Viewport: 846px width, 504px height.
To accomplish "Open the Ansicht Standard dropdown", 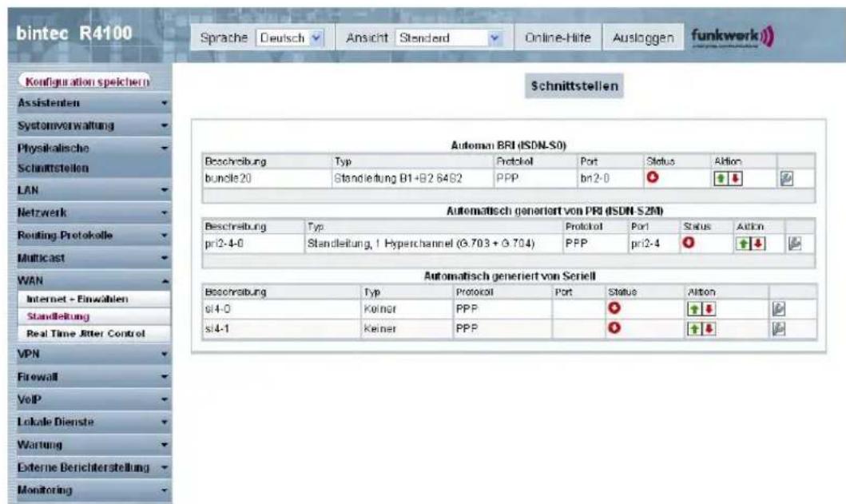I will pyautogui.click(x=449, y=38).
